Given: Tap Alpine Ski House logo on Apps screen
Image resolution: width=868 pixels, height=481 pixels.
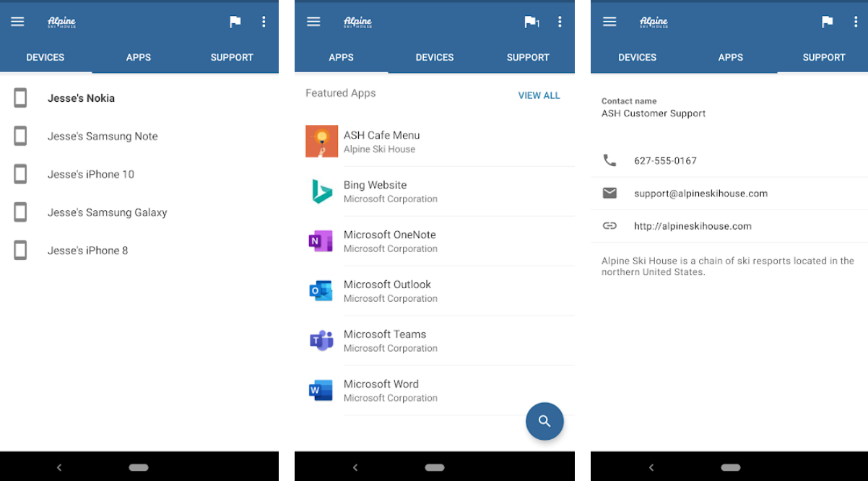Looking at the screenshot, I should tap(358, 22).
